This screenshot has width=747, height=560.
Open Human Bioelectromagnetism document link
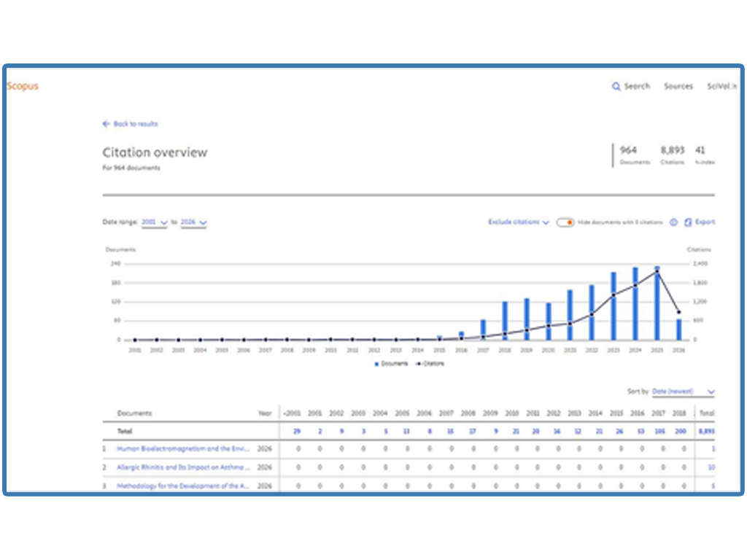(x=183, y=448)
